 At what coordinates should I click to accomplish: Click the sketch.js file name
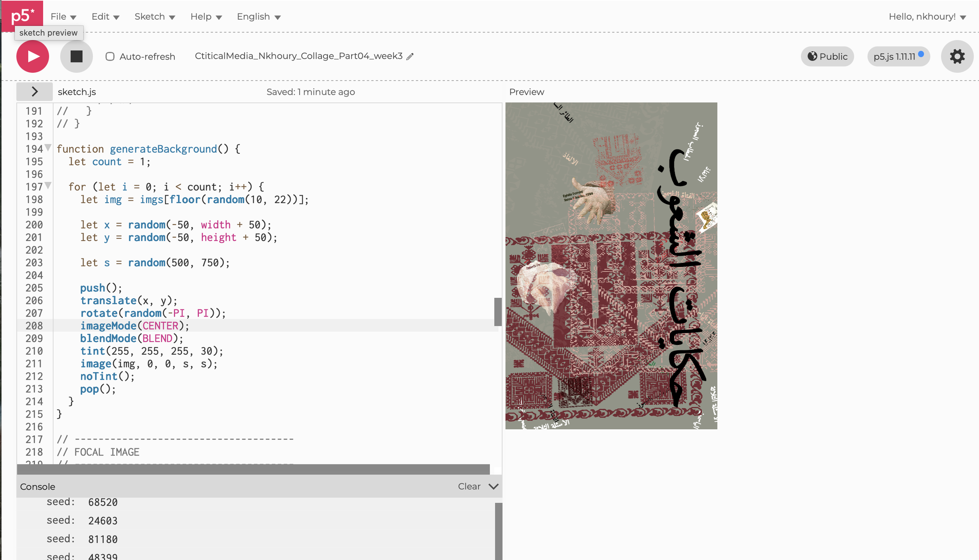pyautogui.click(x=77, y=92)
